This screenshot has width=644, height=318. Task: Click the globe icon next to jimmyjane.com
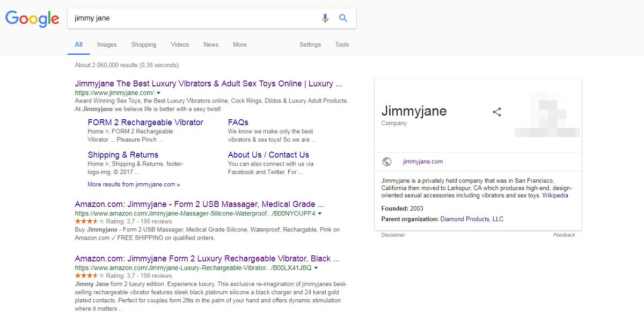[388, 161]
